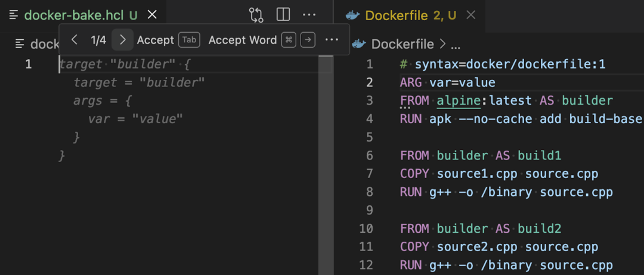Expand the Dockerfile breadcrumb item
This screenshot has width=644, height=275.
[404, 43]
